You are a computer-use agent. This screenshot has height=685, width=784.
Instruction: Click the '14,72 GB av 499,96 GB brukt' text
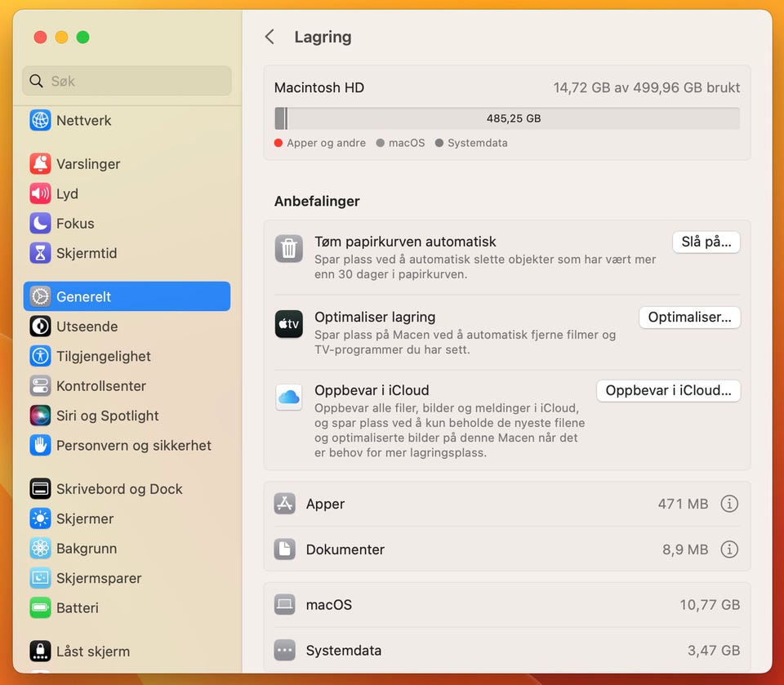tap(647, 87)
